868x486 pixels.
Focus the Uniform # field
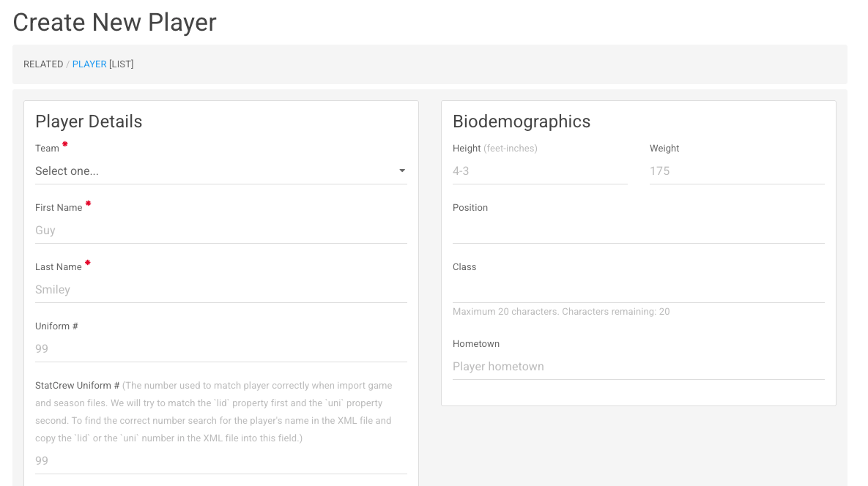click(x=221, y=349)
